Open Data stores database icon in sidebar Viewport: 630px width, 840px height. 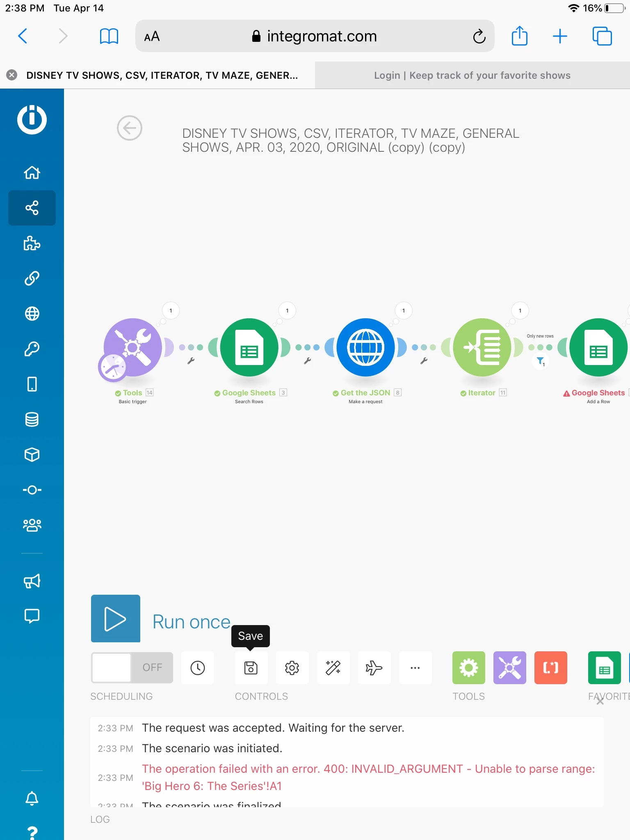tap(32, 420)
